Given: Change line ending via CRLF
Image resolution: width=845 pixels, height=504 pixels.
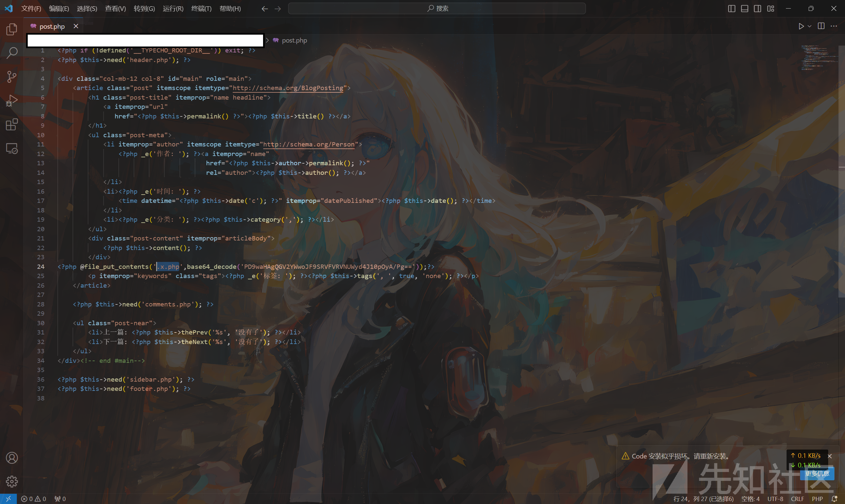Looking at the screenshot, I should coord(797,499).
